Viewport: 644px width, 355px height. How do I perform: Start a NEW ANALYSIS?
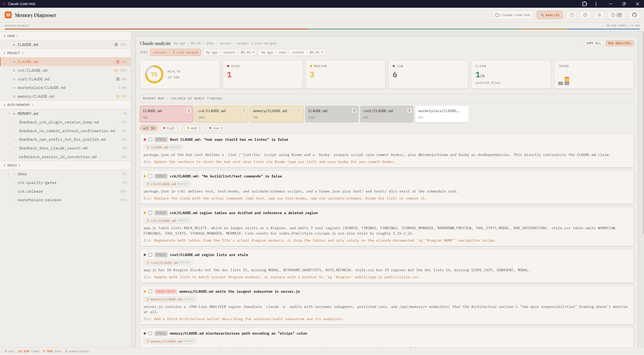point(620,43)
